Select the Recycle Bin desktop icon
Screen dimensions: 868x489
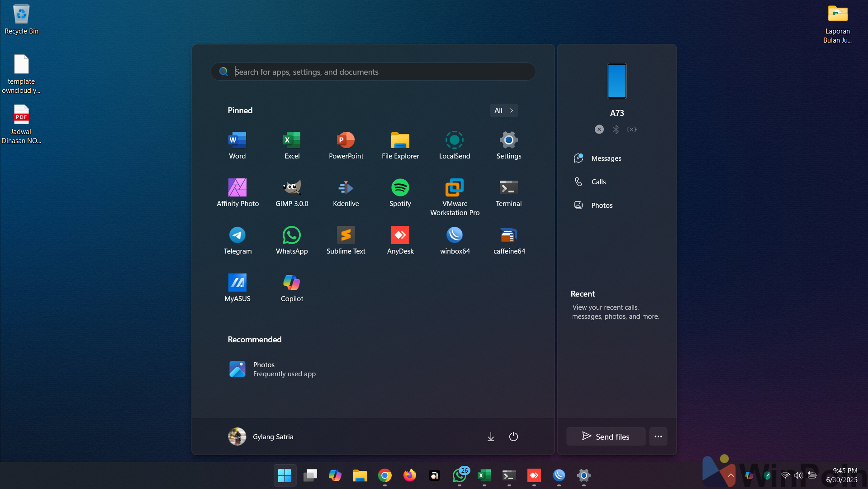click(21, 19)
